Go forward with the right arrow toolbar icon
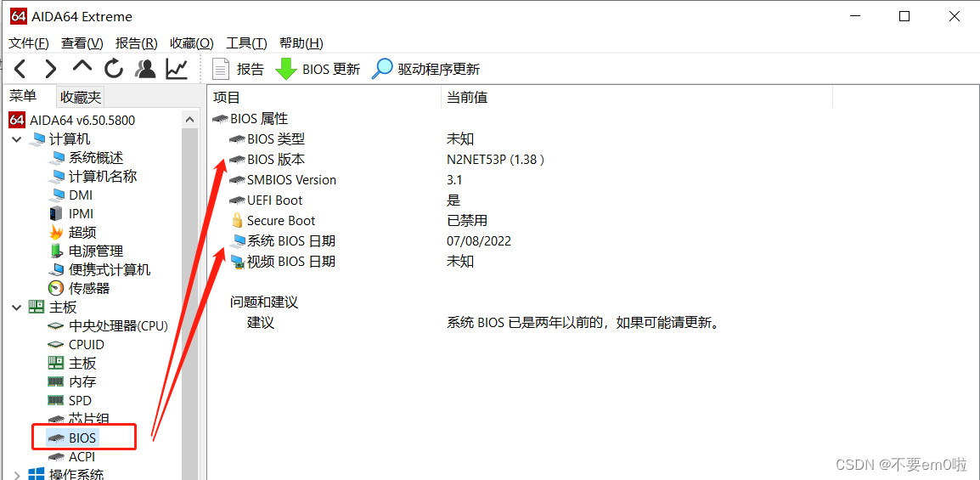 51,68
